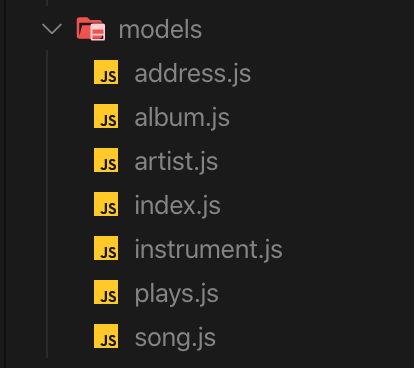Click the JS icon beside album.js
Image resolution: width=414 pixels, height=368 pixels.
pyautogui.click(x=106, y=116)
